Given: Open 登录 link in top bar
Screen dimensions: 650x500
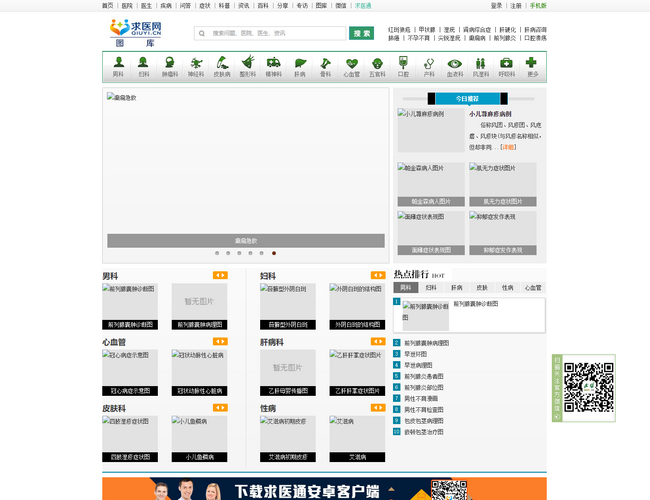Looking at the screenshot, I should [x=496, y=5].
